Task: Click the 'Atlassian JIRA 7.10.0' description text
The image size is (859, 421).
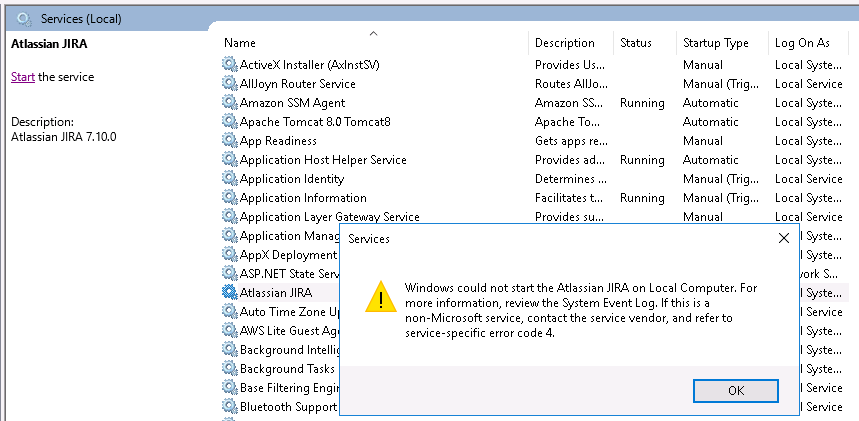Action: pyautogui.click(x=64, y=136)
